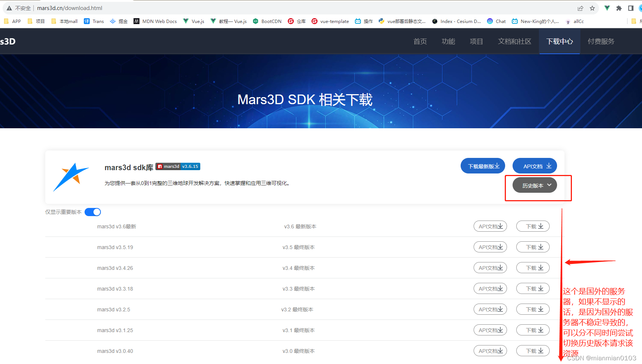Image resolution: width=642 pixels, height=364 pixels.
Task: Open the 项目 nav item
Action: (477, 42)
